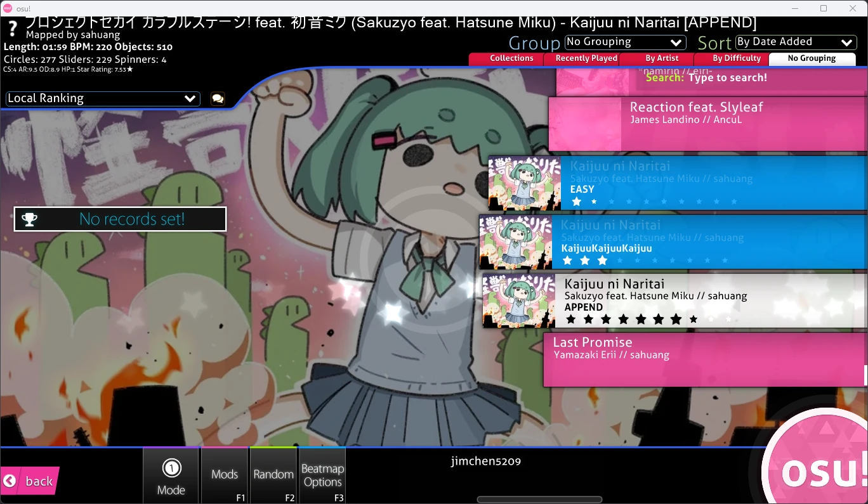Open the Group No Grouping dropdown
Viewport: 868px width, 504px height.
625,42
